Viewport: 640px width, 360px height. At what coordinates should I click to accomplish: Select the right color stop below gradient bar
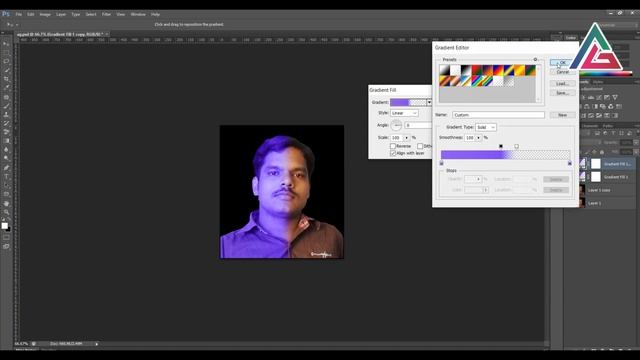click(570, 163)
